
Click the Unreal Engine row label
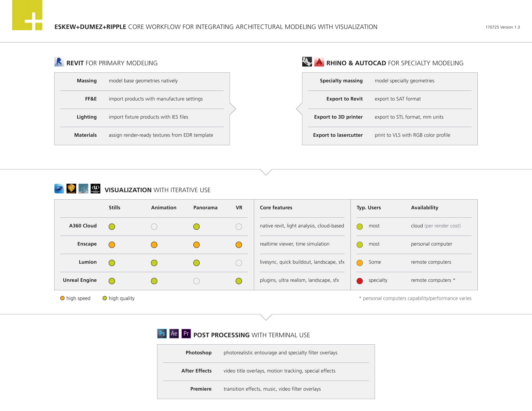click(80, 280)
